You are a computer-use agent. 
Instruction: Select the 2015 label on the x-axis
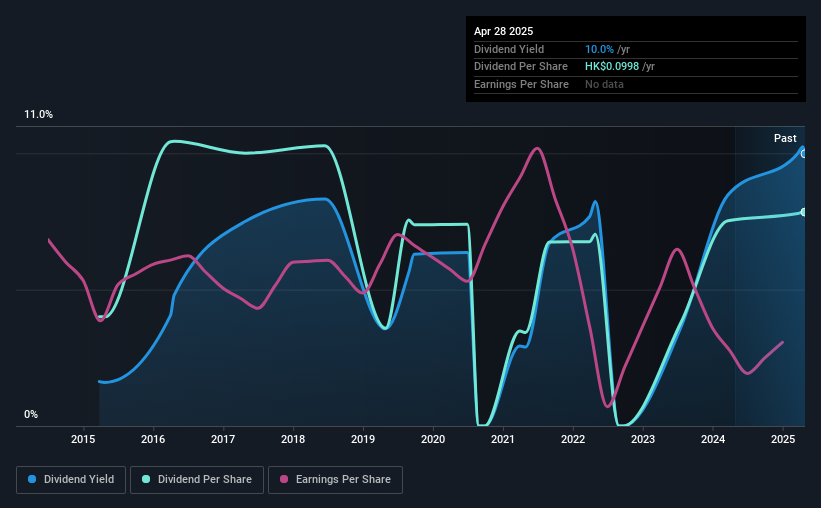(x=83, y=439)
